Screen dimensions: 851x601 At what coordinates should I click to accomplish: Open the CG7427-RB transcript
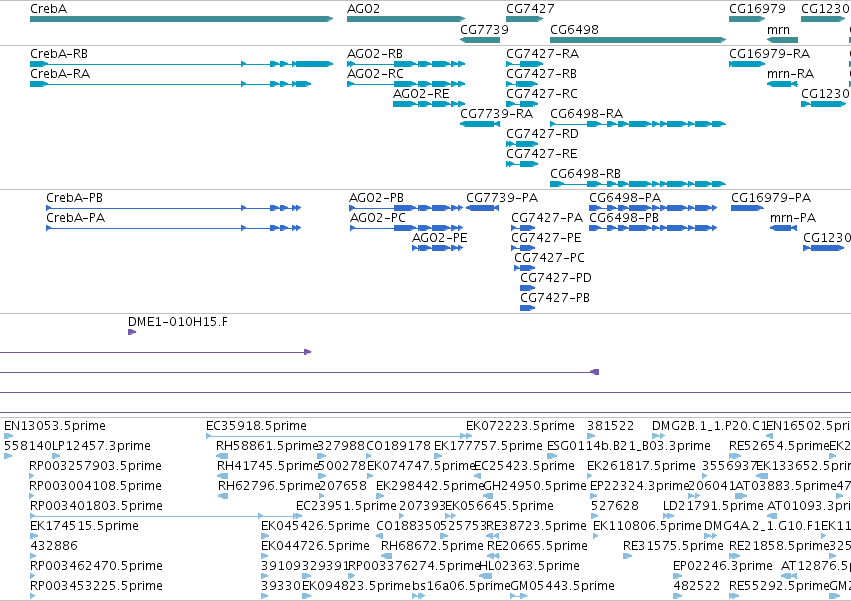(x=522, y=84)
